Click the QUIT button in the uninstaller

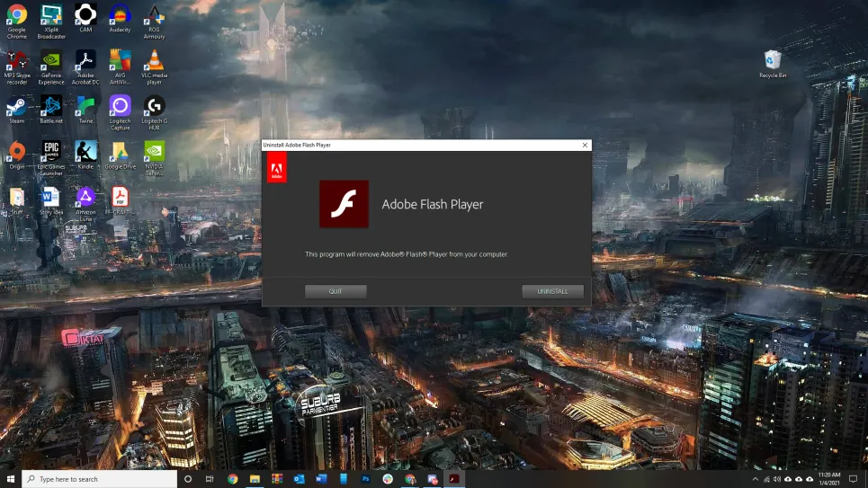(x=336, y=291)
